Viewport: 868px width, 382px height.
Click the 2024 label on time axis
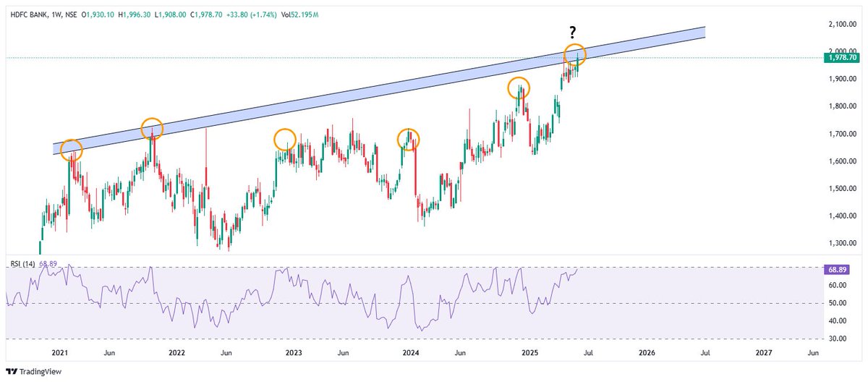click(x=411, y=353)
